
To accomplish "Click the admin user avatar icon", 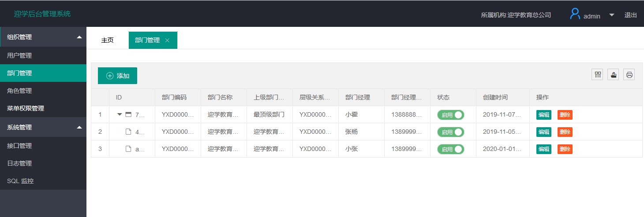I will (x=575, y=14).
